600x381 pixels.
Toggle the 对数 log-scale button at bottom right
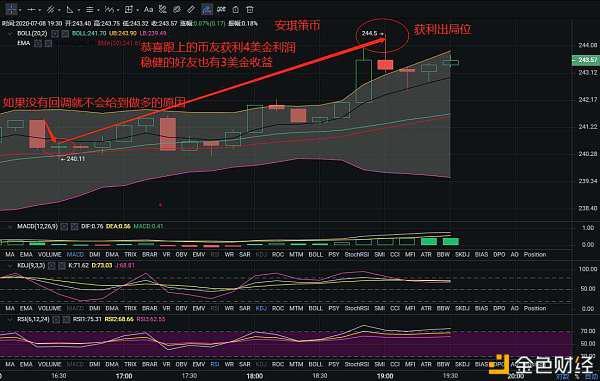[x=562, y=378]
